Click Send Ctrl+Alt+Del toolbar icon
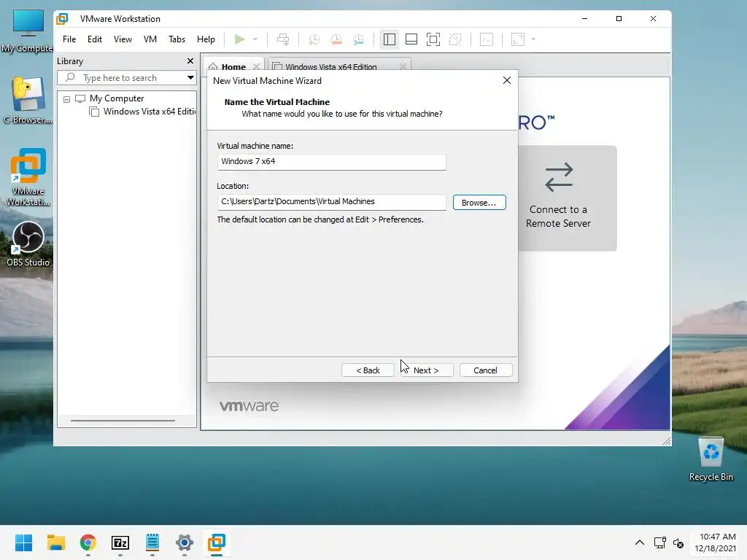 click(283, 39)
